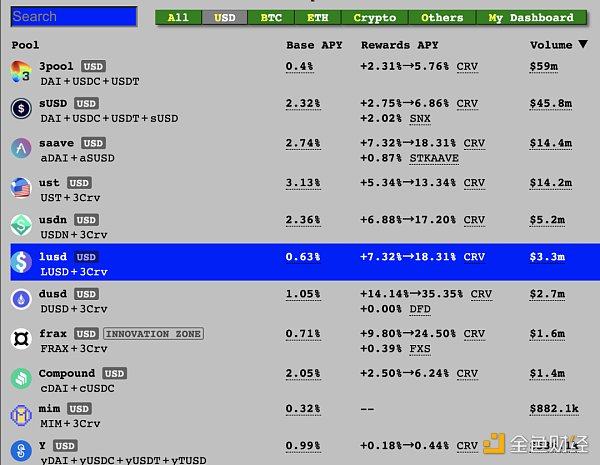Click the USD tag beside Compound
600x465 pixels.
click(x=114, y=374)
